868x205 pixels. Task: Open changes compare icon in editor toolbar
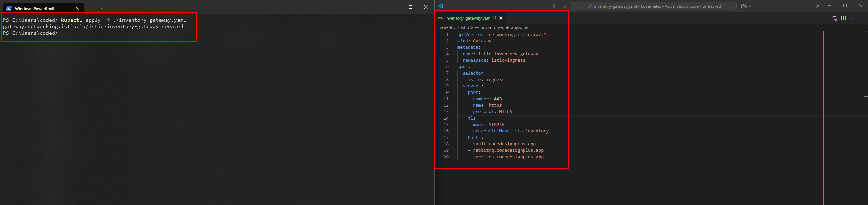coord(834,18)
